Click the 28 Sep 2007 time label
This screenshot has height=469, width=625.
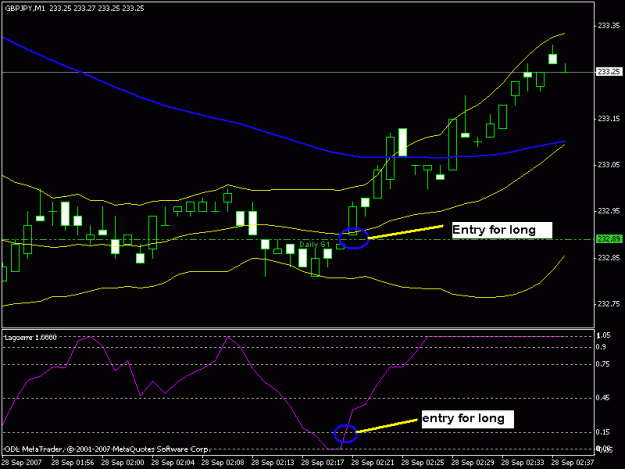[x=22, y=463]
